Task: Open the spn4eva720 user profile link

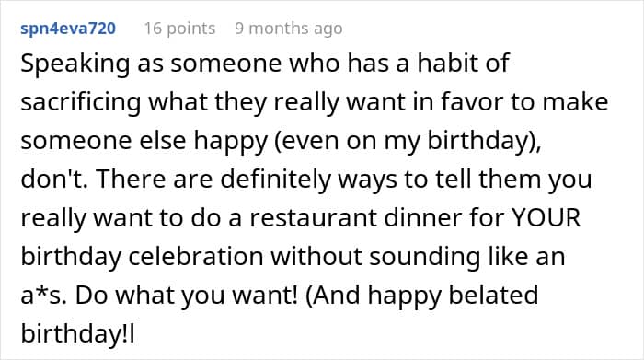Action: coord(68,29)
